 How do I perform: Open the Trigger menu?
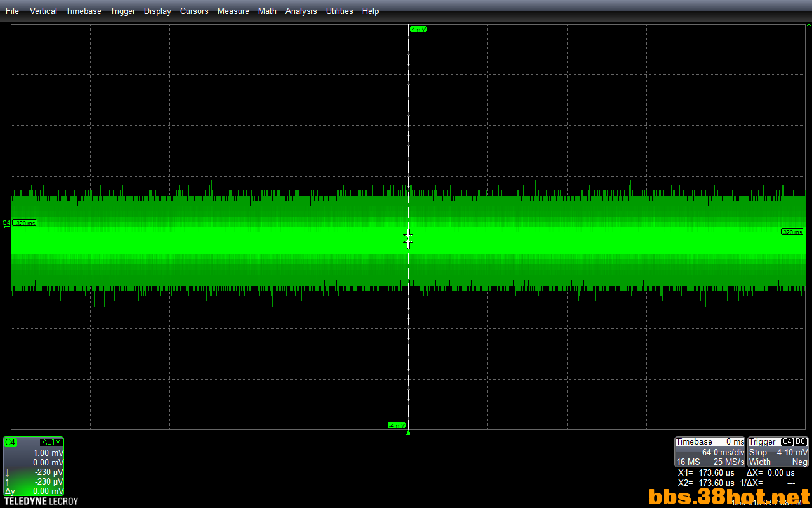pos(122,11)
